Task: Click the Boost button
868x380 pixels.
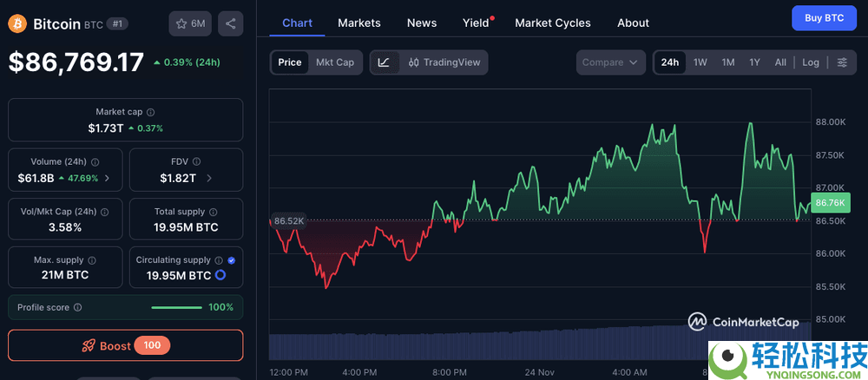Action: (x=126, y=345)
